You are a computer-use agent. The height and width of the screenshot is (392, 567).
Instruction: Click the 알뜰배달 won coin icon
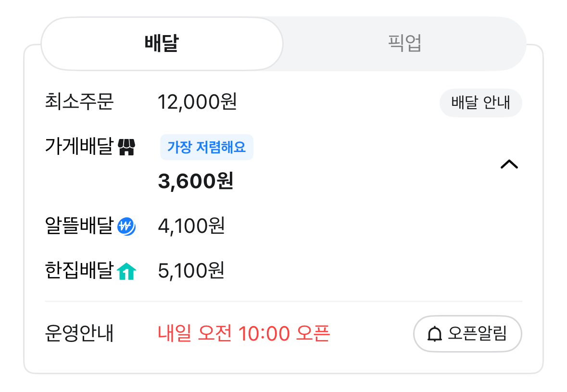coord(126,226)
